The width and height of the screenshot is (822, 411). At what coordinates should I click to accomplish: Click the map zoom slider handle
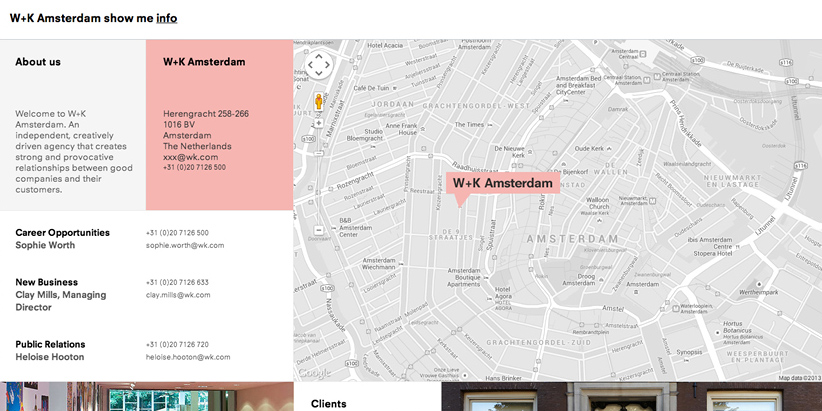tap(319, 153)
